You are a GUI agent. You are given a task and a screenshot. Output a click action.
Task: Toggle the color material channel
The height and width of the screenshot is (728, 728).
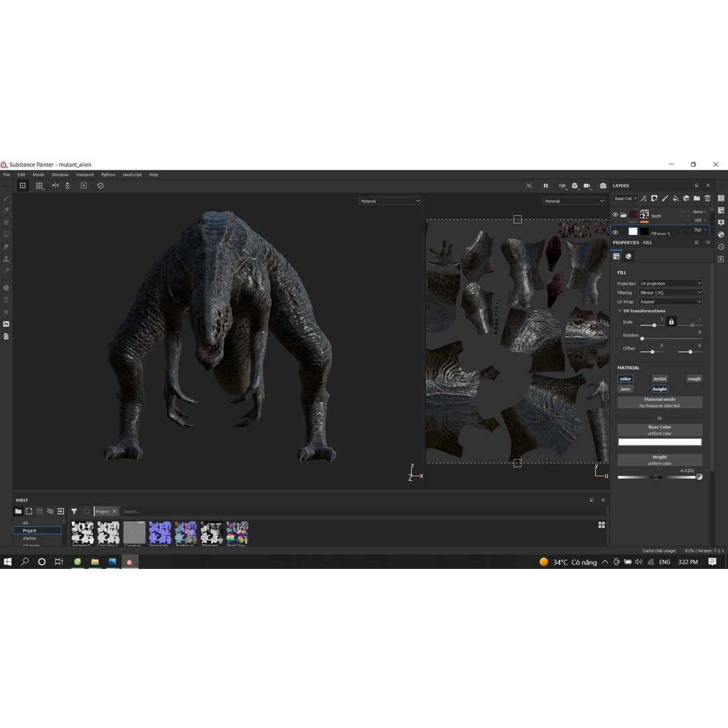coord(626,379)
